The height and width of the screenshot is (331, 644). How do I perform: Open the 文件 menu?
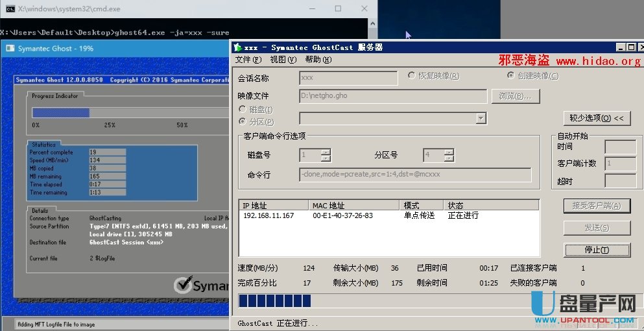248,60
